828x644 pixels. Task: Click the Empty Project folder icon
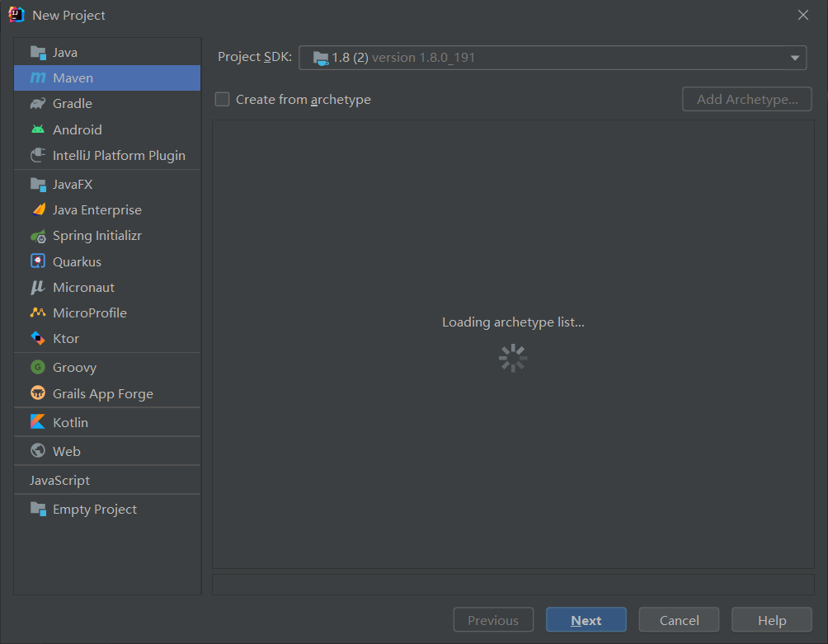pyautogui.click(x=38, y=509)
